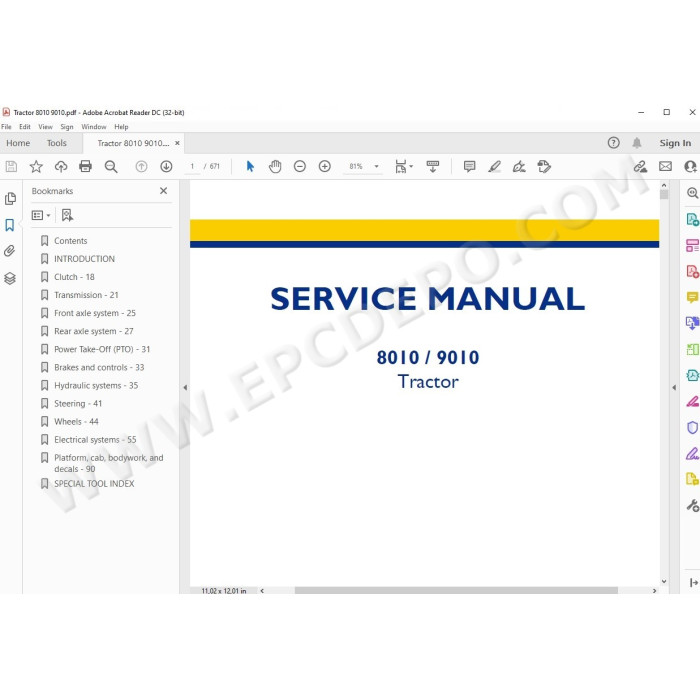Open fit page options icon

click(404, 167)
